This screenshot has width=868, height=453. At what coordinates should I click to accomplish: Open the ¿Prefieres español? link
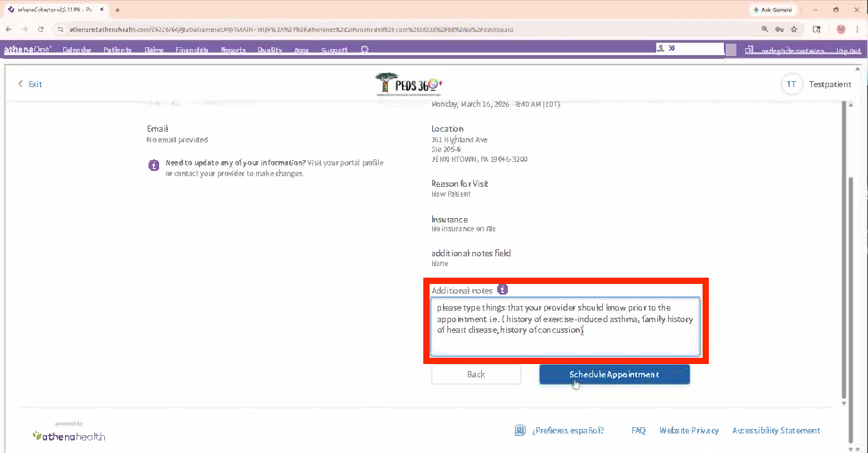[567, 430]
